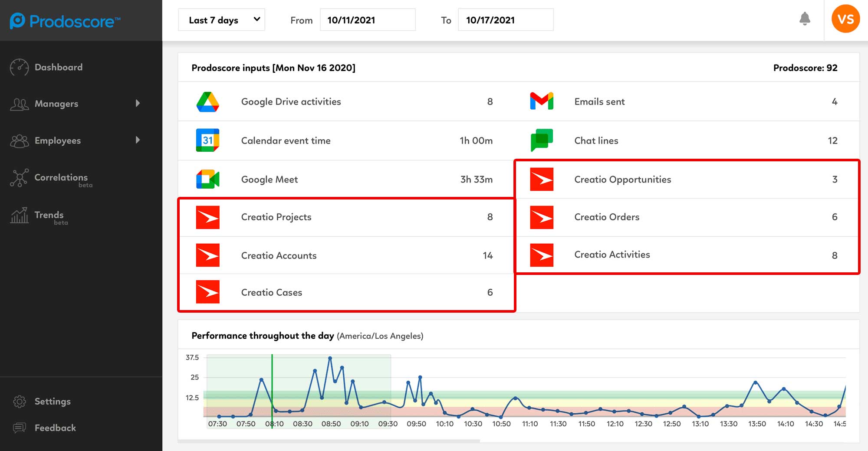Click the Gmail Emails sent icon

[542, 101]
